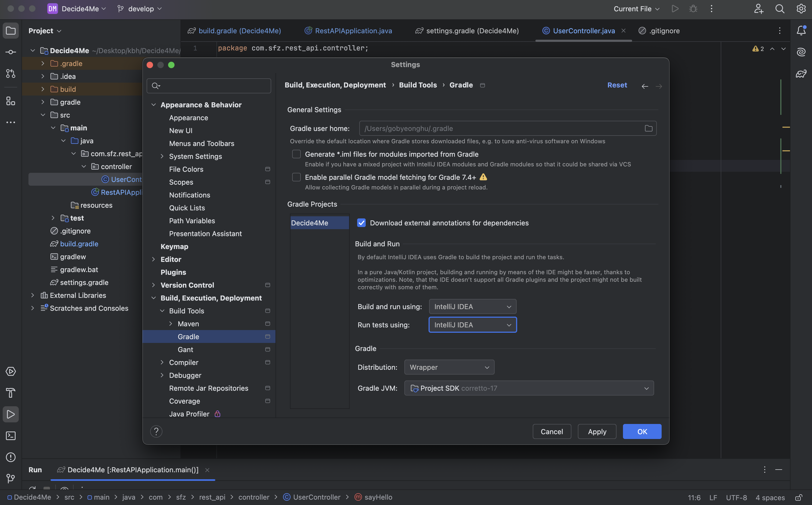Switch to settings.gradle (Decide4Me) editor tab
The width and height of the screenshot is (812, 505).
click(467, 31)
